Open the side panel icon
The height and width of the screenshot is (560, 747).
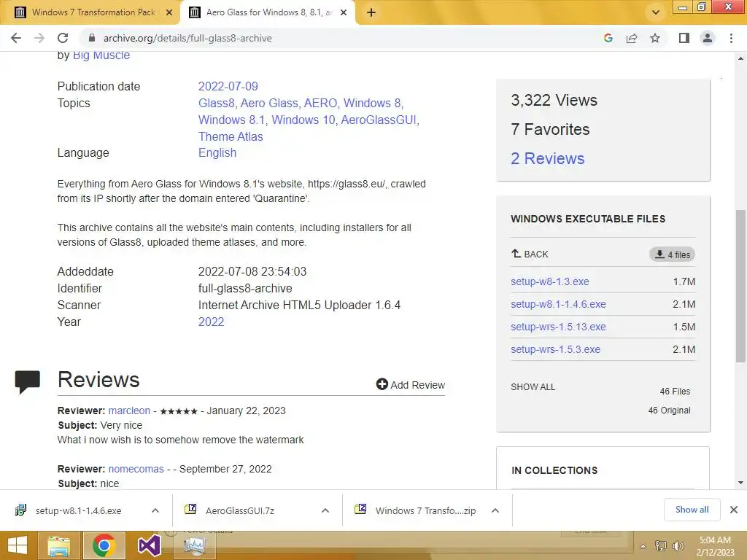[684, 38]
